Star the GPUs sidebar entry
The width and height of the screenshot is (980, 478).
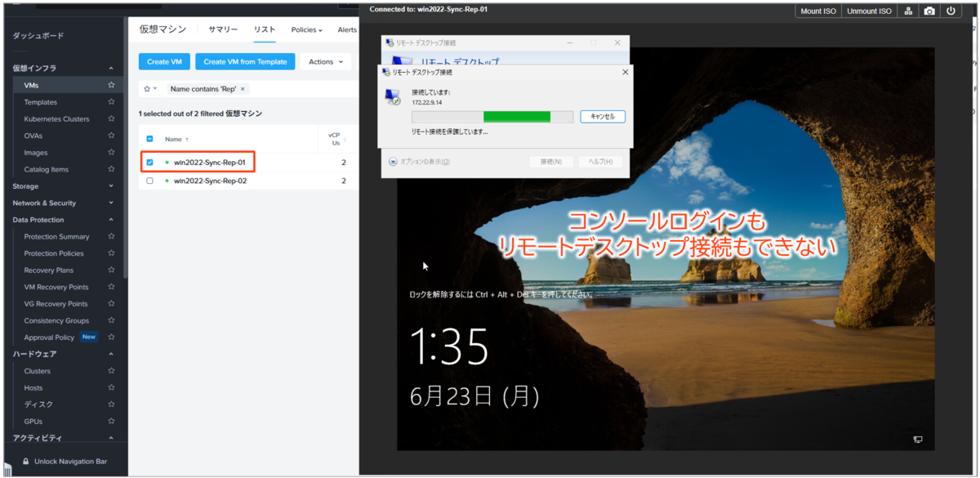pyautogui.click(x=111, y=421)
